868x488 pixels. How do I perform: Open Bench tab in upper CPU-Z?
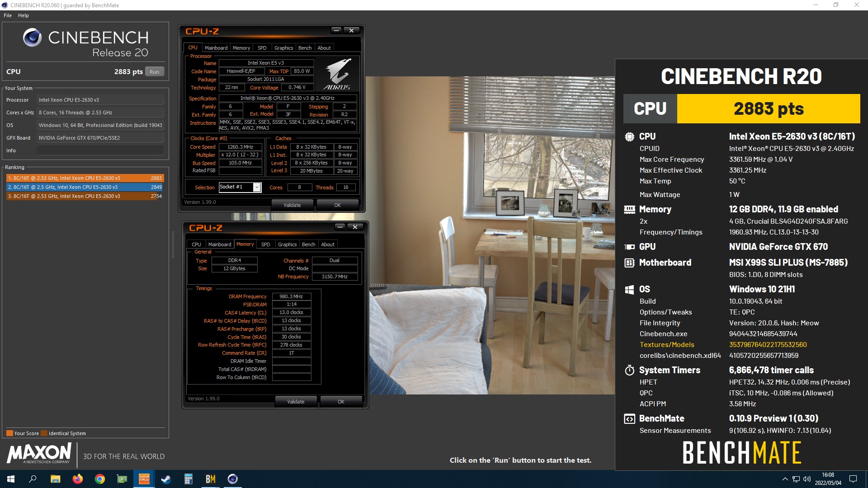pos(305,48)
